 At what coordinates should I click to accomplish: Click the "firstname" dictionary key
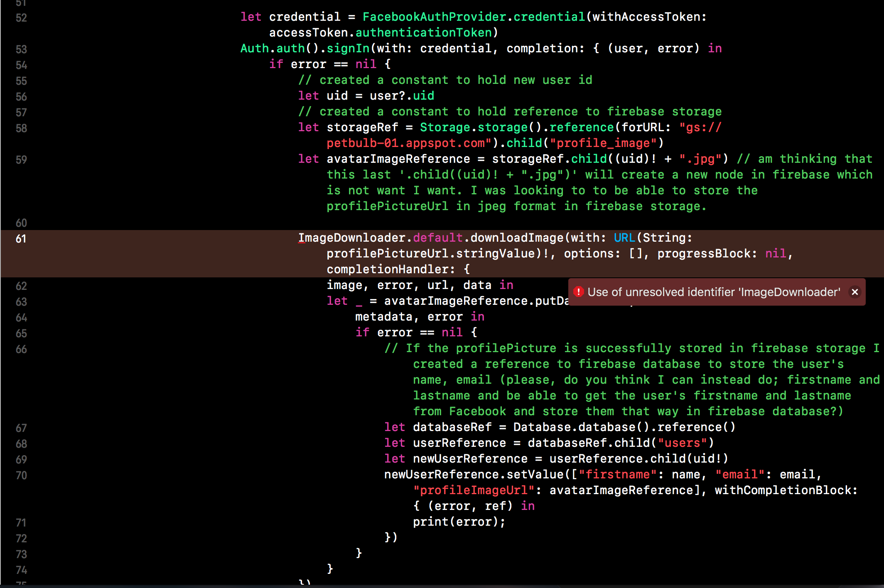(617, 474)
